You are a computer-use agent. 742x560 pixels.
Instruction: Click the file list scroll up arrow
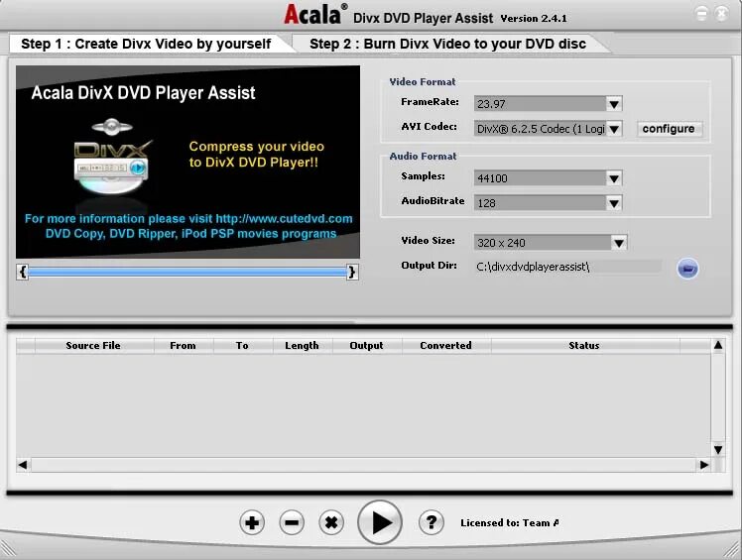[718, 345]
